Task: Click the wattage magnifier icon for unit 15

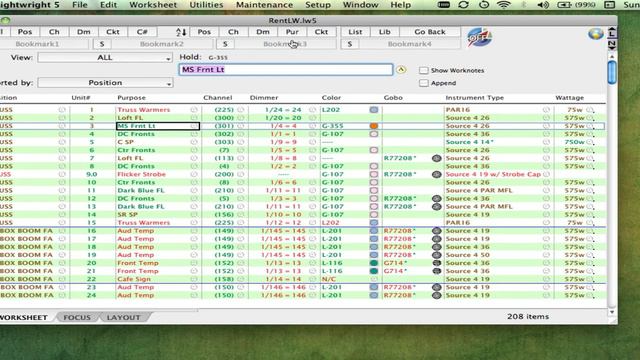Action: (590, 222)
